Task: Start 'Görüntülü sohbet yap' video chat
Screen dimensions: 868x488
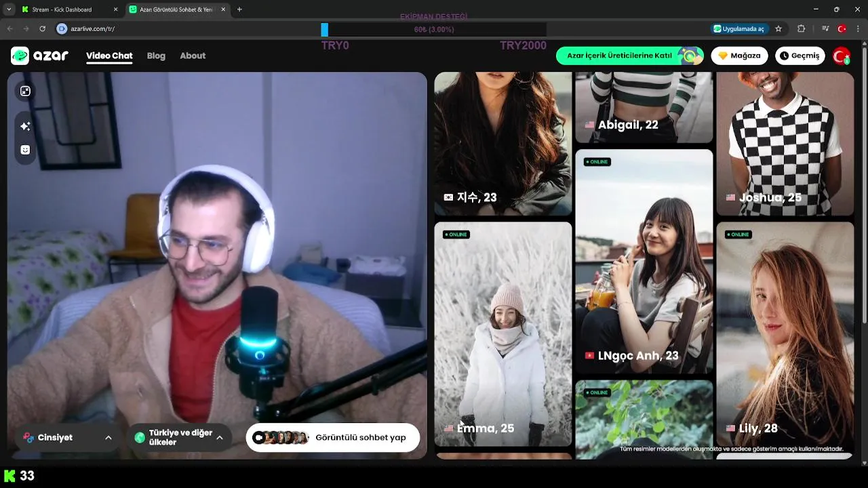Action: click(x=332, y=437)
